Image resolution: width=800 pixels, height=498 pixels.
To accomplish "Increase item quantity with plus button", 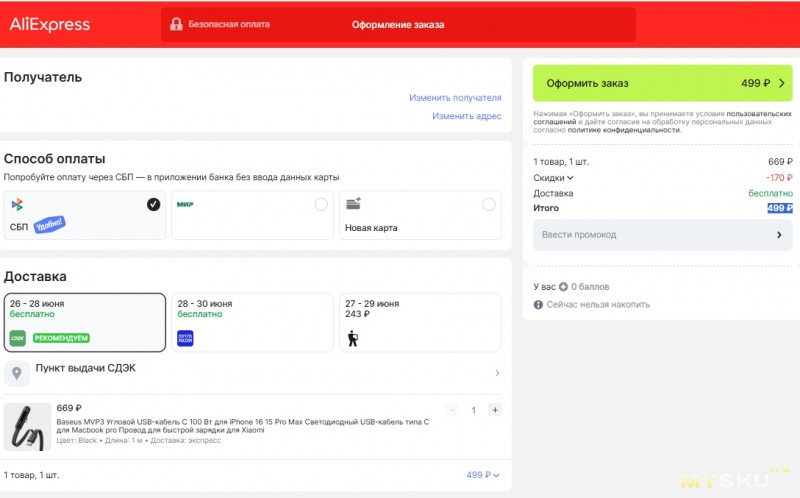I will click(494, 410).
